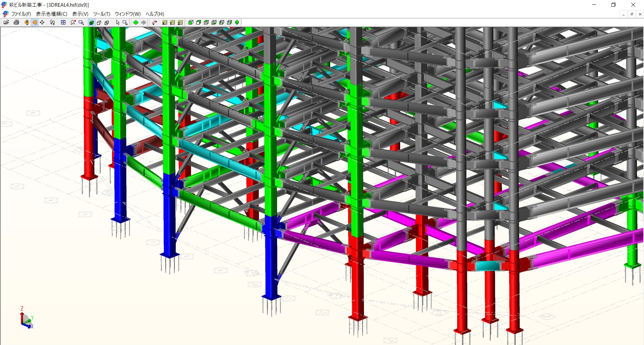Switch to the fifth cube preset view
Viewport: 644px width, 345px height.
[222, 22]
